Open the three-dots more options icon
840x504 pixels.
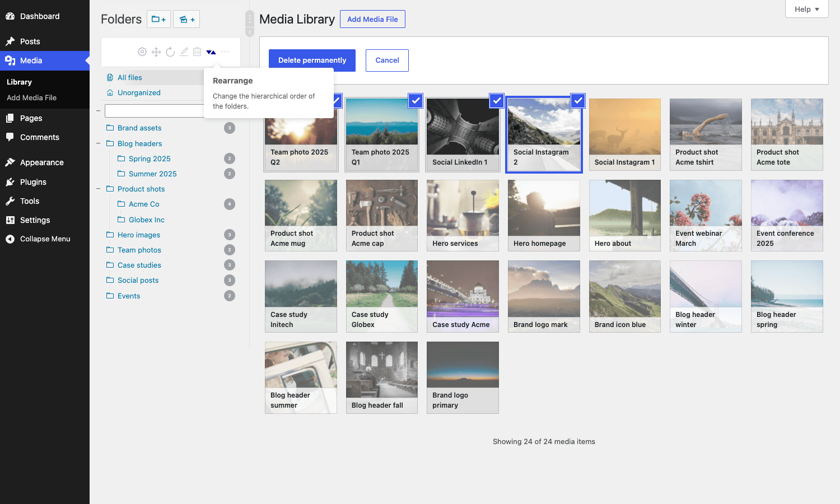pos(225,52)
